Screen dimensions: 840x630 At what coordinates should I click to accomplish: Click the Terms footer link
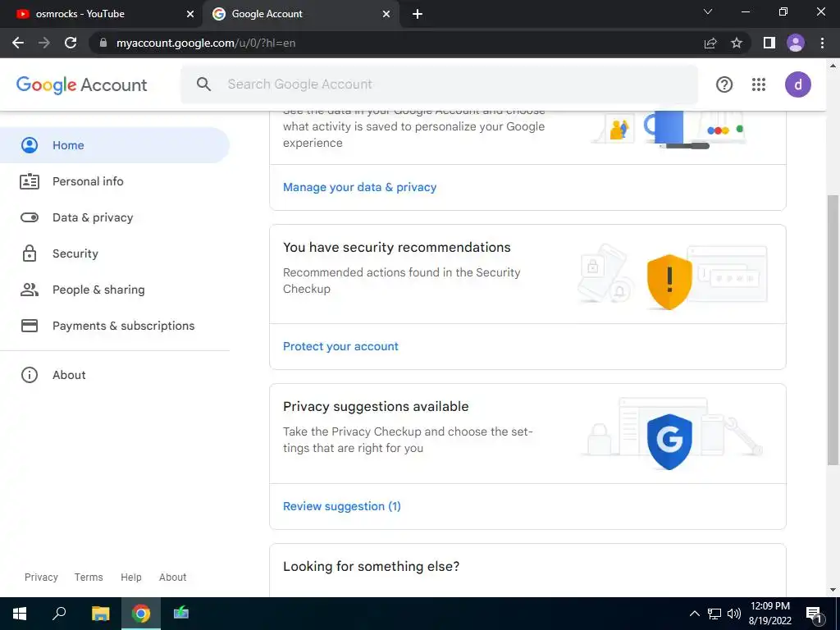[x=89, y=577]
